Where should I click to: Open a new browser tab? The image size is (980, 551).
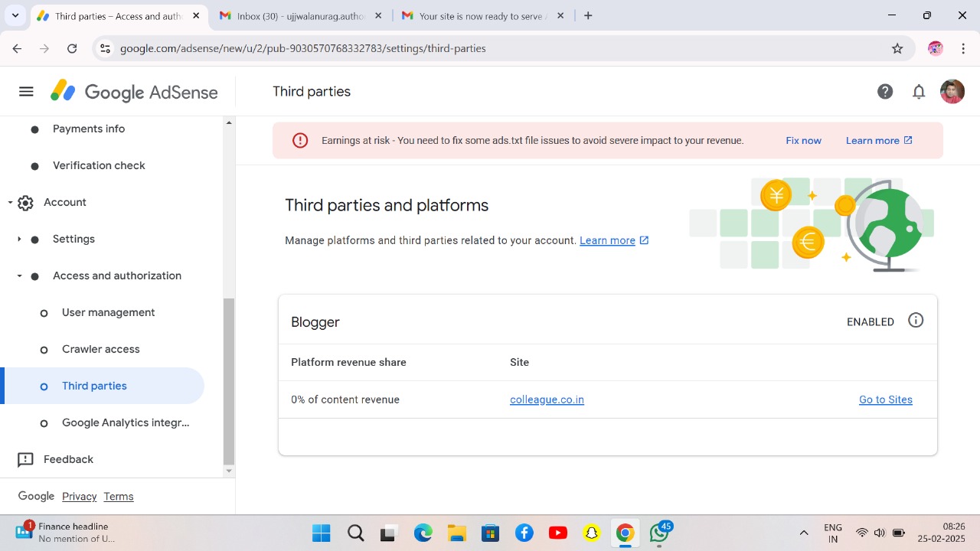pyautogui.click(x=588, y=15)
